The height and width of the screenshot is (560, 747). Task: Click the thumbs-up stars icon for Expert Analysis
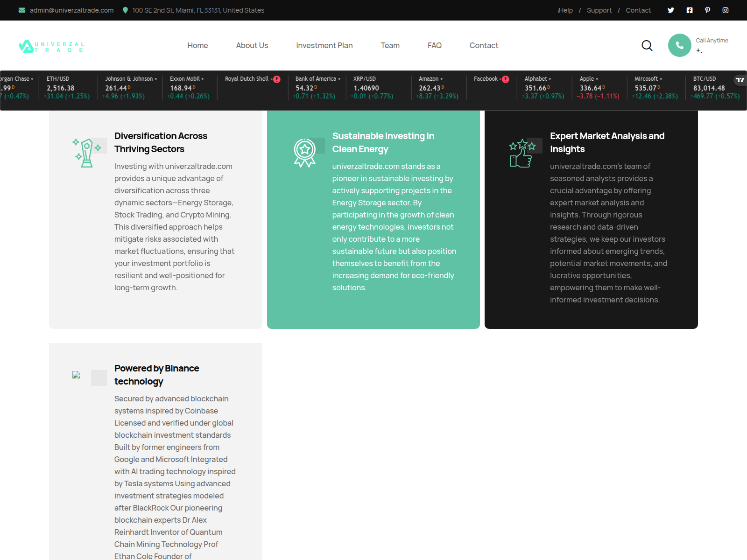point(522,154)
